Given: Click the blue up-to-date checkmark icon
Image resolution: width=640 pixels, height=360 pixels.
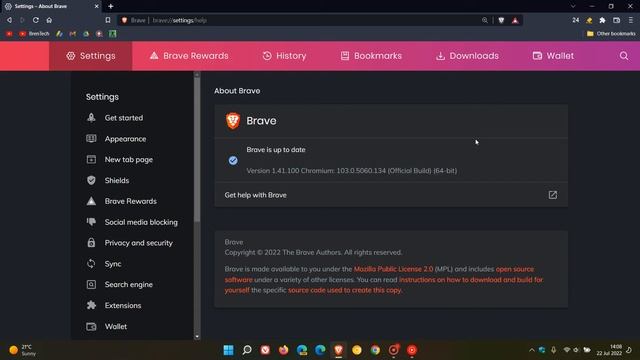Looking at the screenshot, I should click(233, 160).
